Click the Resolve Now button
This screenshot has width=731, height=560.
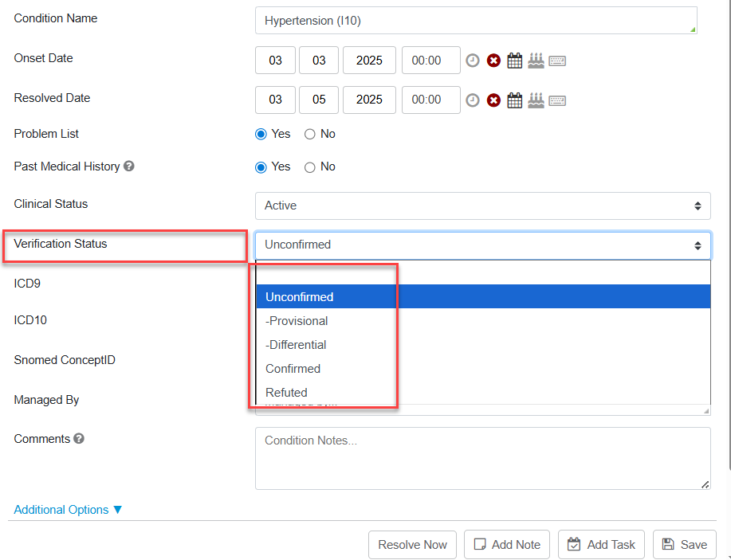tap(412, 545)
